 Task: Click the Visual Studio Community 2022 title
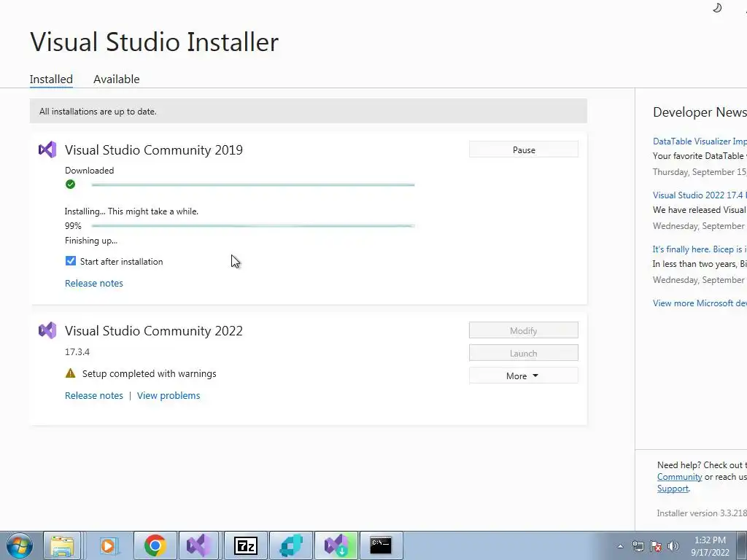[x=154, y=331]
